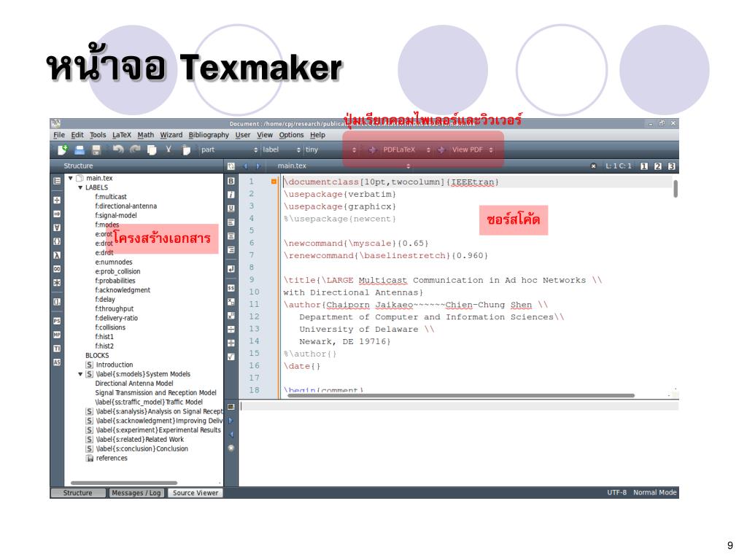The width and height of the screenshot is (747, 560).
Task: Collapse the main.tex node in Structure tree
Action: [x=71, y=178]
